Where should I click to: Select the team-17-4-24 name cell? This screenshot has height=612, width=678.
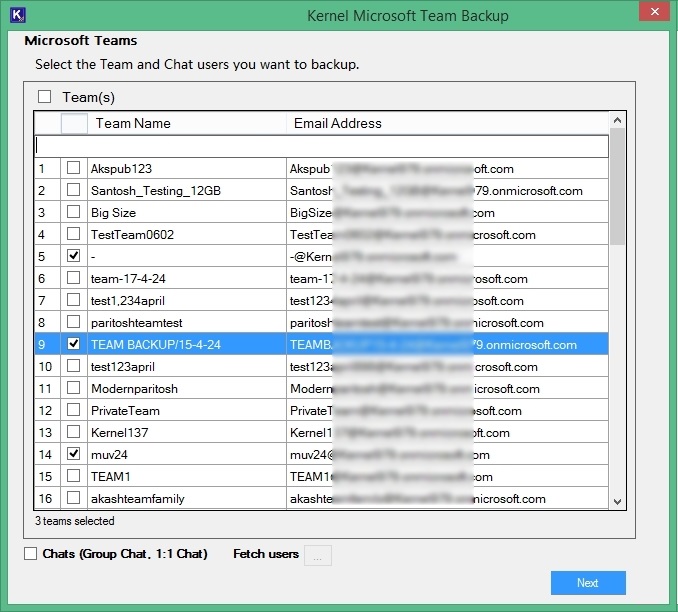[x=187, y=279]
